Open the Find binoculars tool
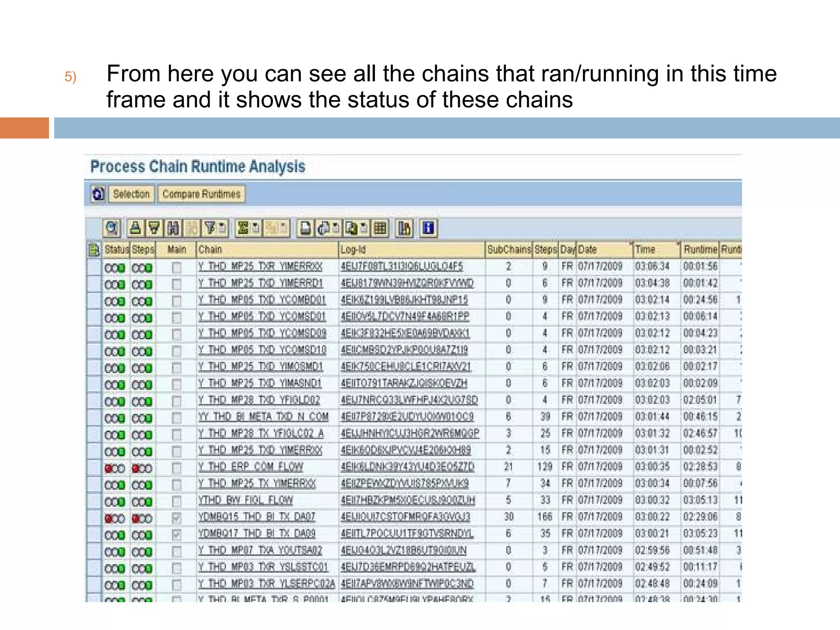 point(173,228)
